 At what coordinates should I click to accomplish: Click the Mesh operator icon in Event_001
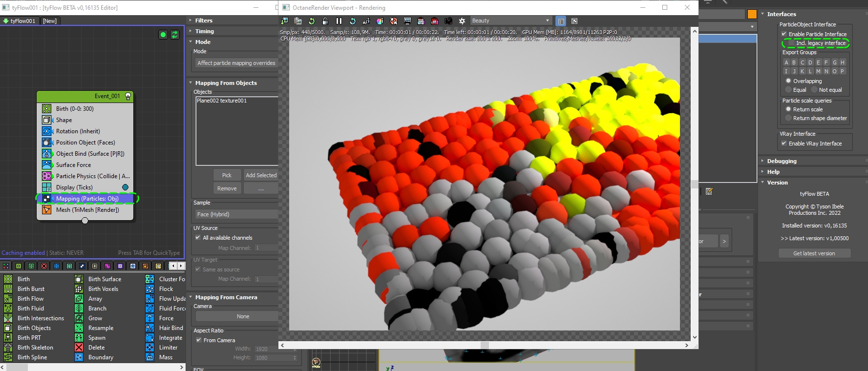(46, 209)
